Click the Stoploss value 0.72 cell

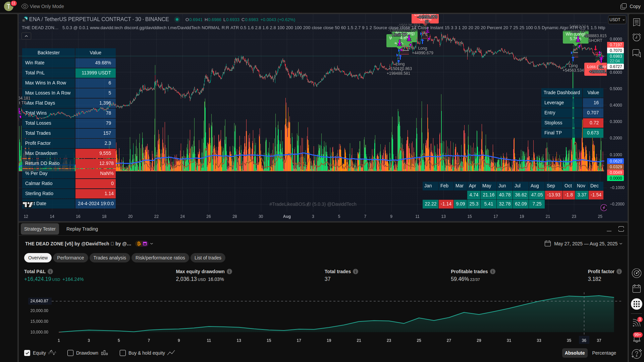click(593, 123)
